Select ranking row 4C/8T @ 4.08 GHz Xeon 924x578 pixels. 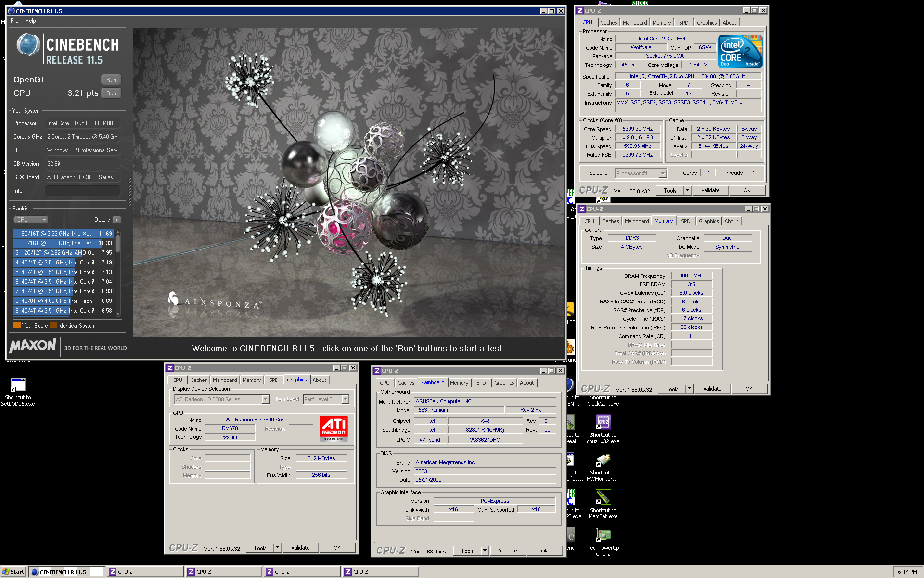click(x=64, y=301)
